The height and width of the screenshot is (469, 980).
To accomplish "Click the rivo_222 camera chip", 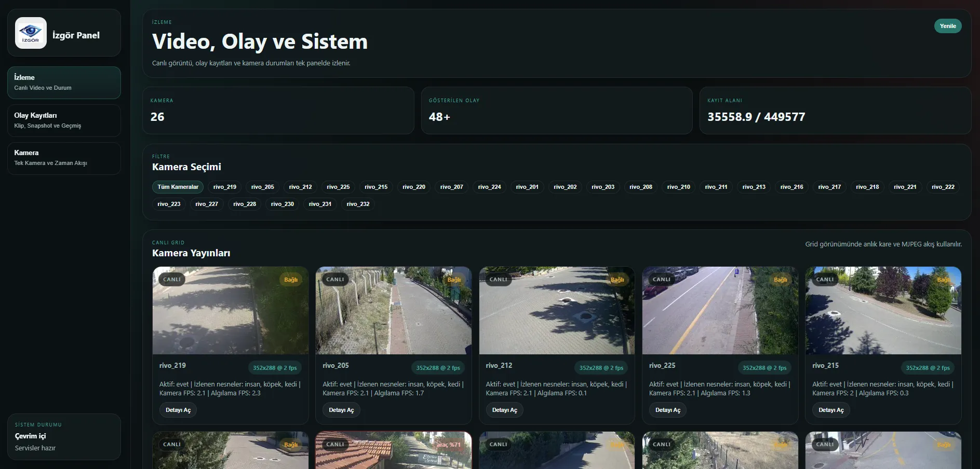I will pos(943,187).
